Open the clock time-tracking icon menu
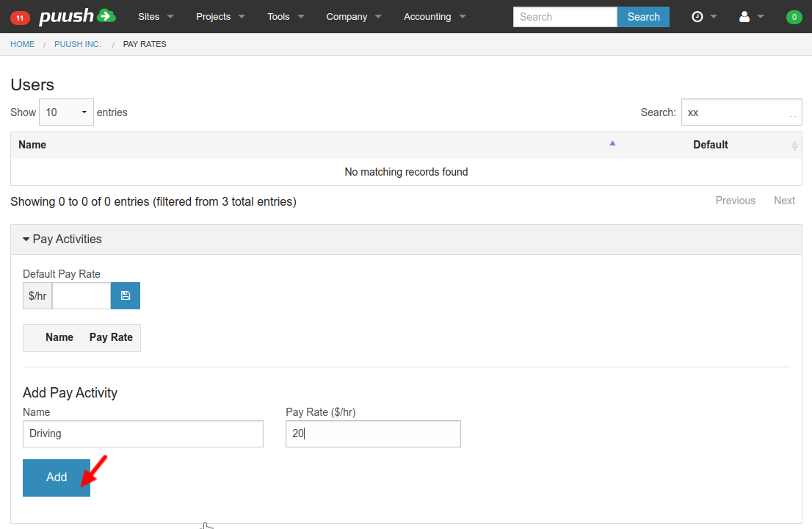The width and height of the screenshot is (812, 529). [703, 17]
